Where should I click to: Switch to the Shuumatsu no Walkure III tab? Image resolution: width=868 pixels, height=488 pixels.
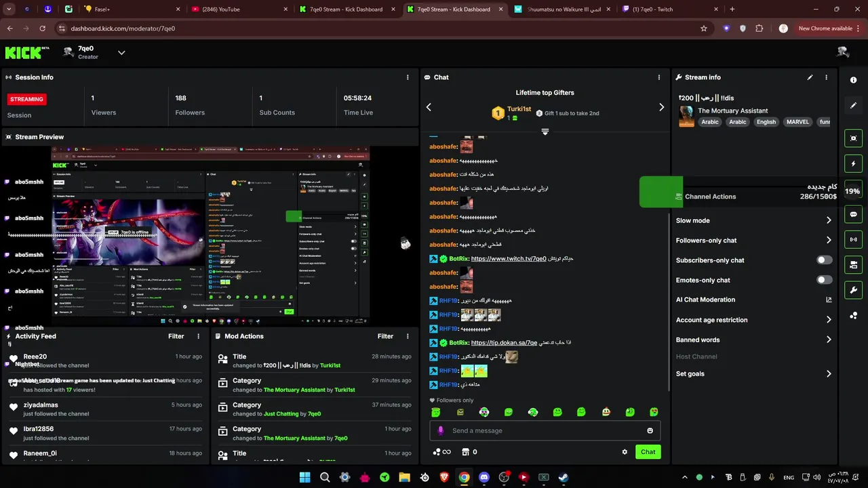click(x=563, y=9)
